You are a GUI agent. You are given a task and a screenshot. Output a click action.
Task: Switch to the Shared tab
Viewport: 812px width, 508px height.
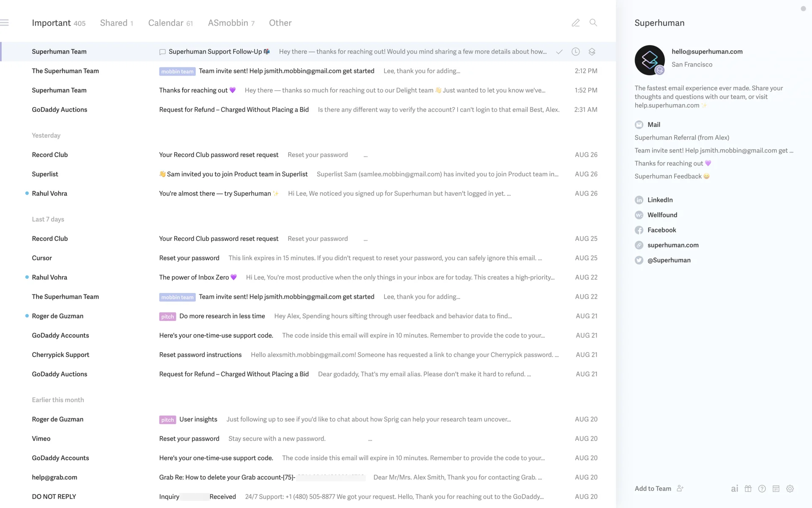(x=113, y=23)
